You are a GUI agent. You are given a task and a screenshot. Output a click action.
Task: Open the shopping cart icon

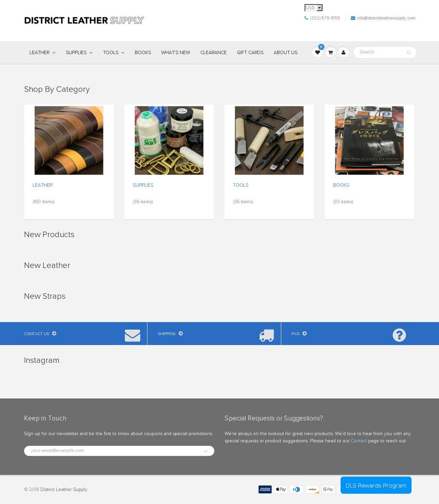click(x=330, y=53)
